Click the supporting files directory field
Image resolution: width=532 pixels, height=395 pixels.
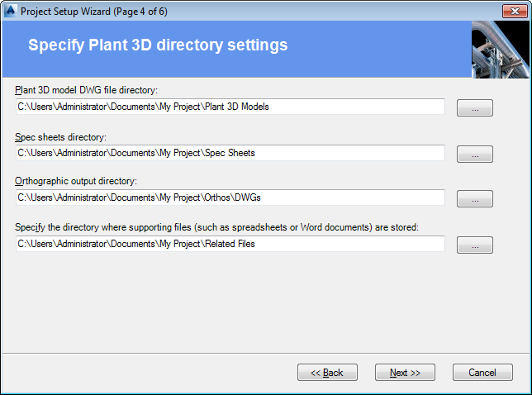tap(230, 244)
